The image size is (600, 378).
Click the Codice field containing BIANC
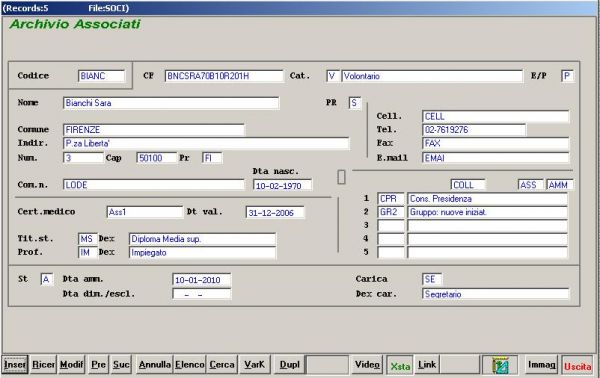point(102,76)
